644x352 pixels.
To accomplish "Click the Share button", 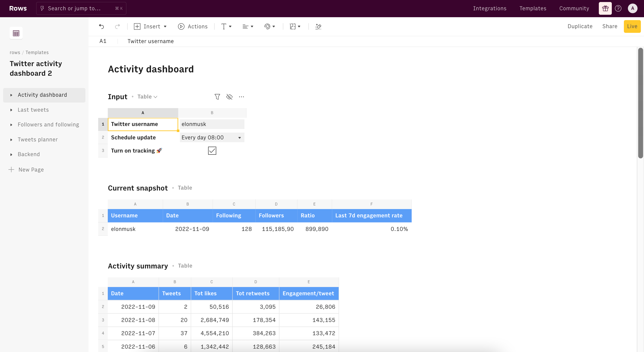I will [610, 26].
